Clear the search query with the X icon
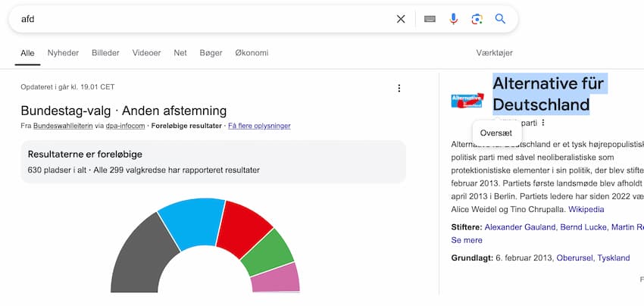 pos(401,19)
